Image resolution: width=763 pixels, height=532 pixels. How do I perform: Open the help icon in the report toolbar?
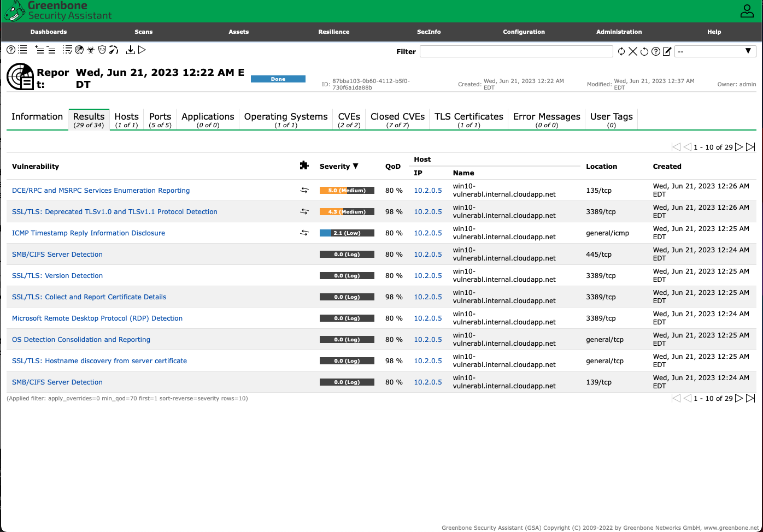click(x=11, y=50)
